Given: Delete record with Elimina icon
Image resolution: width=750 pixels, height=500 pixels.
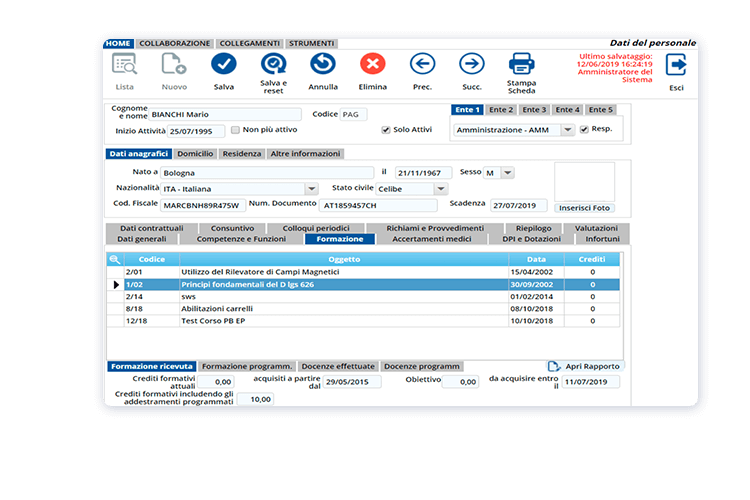Looking at the screenshot, I should tap(373, 64).
